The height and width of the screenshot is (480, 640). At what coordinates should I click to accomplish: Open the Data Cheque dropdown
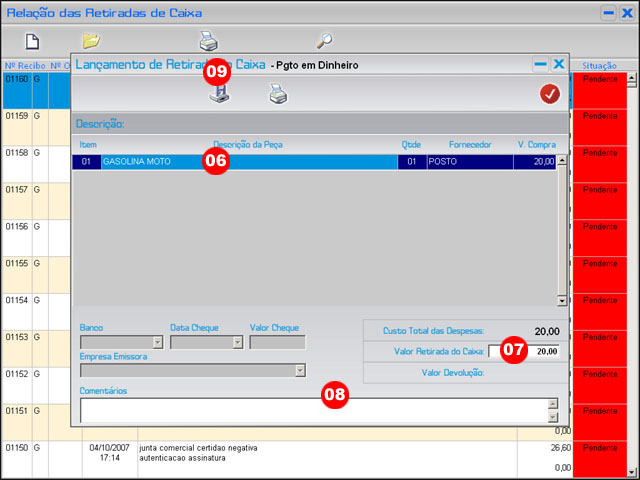237,342
